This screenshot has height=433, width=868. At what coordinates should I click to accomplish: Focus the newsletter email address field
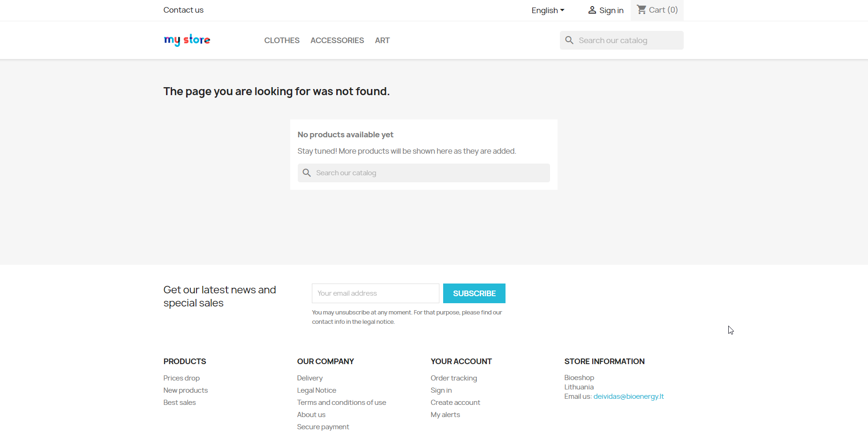[x=376, y=293]
